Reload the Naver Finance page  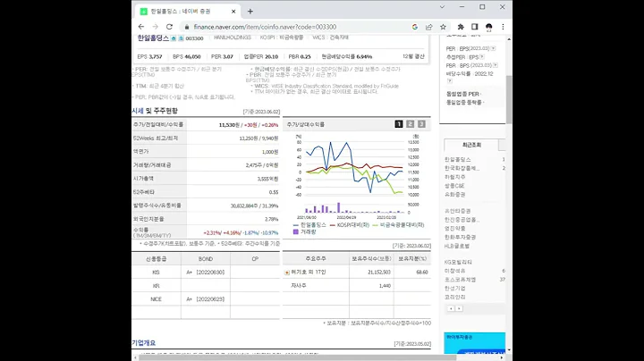coord(169,27)
